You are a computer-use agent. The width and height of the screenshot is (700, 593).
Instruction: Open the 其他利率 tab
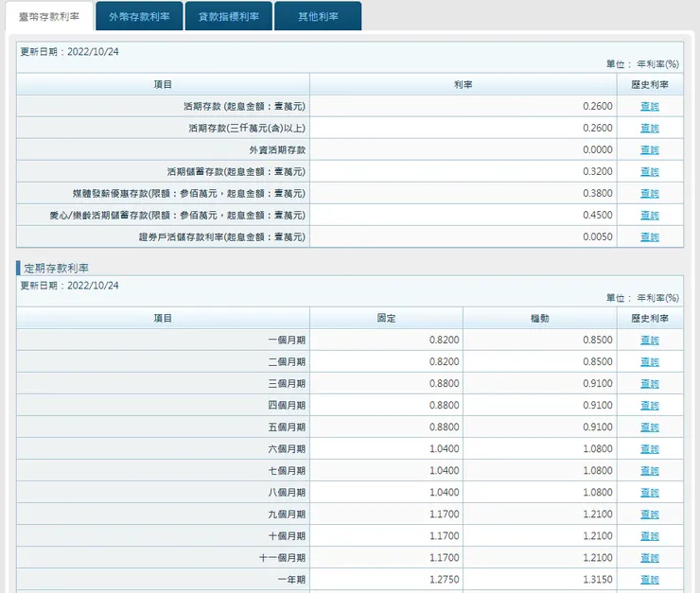(318, 16)
